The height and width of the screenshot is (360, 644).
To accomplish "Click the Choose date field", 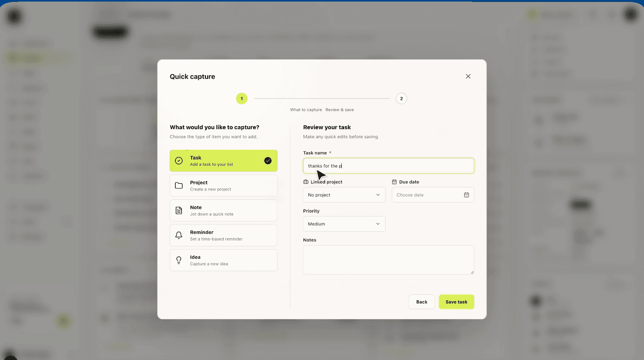I will pyautogui.click(x=433, y=195).
